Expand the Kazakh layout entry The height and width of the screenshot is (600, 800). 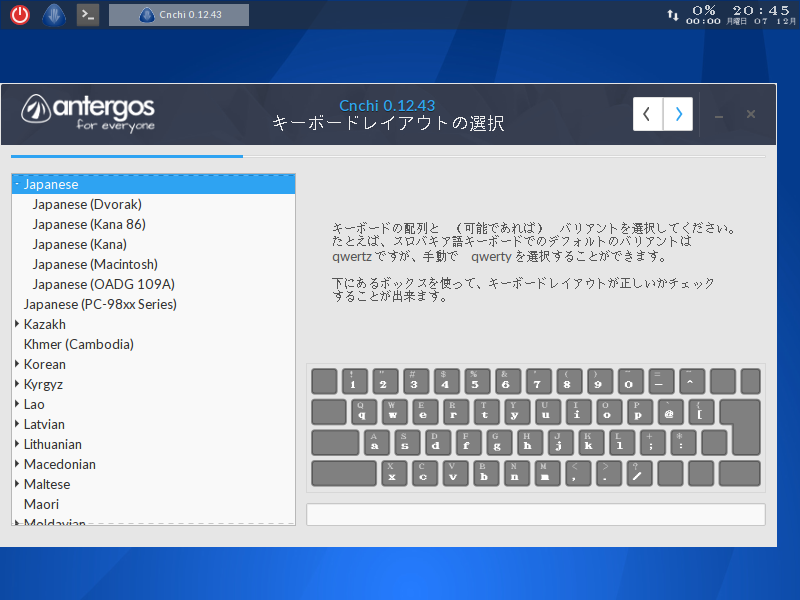[x=15, y=324]
